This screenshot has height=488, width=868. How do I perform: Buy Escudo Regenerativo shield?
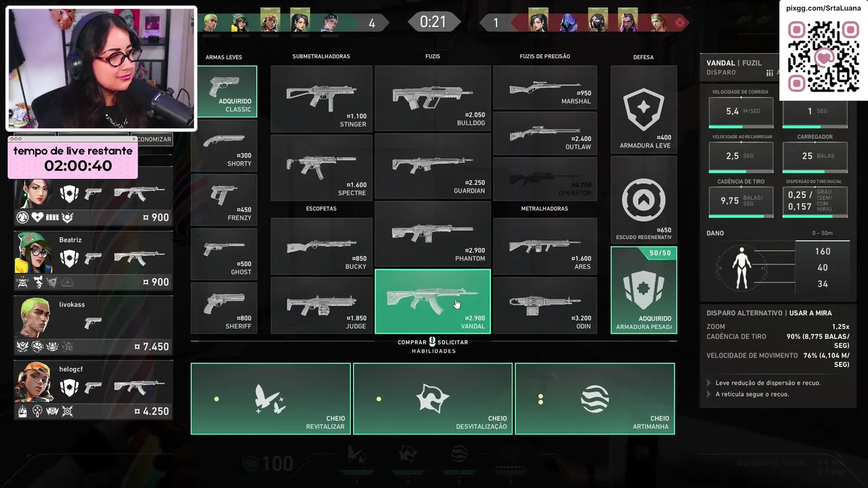tap(644, 200)
